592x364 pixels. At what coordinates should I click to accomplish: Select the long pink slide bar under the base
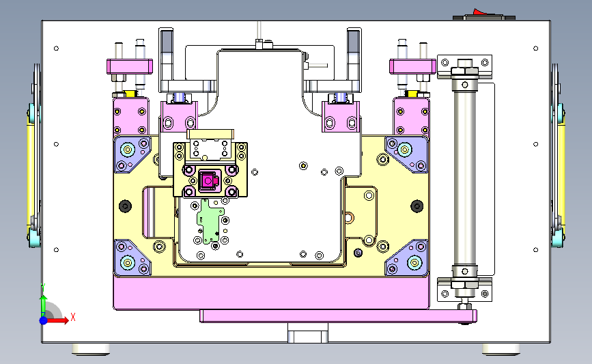(x=338, y=316)
